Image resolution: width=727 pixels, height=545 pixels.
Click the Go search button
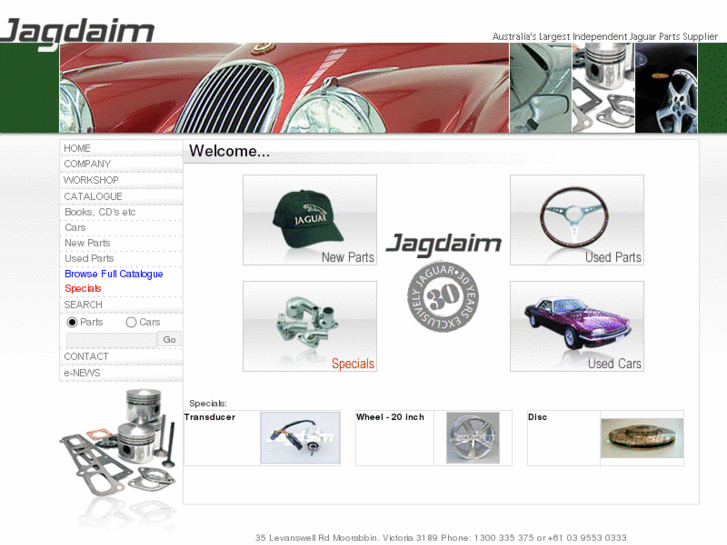pyautogui.click(x=169, y=340)
